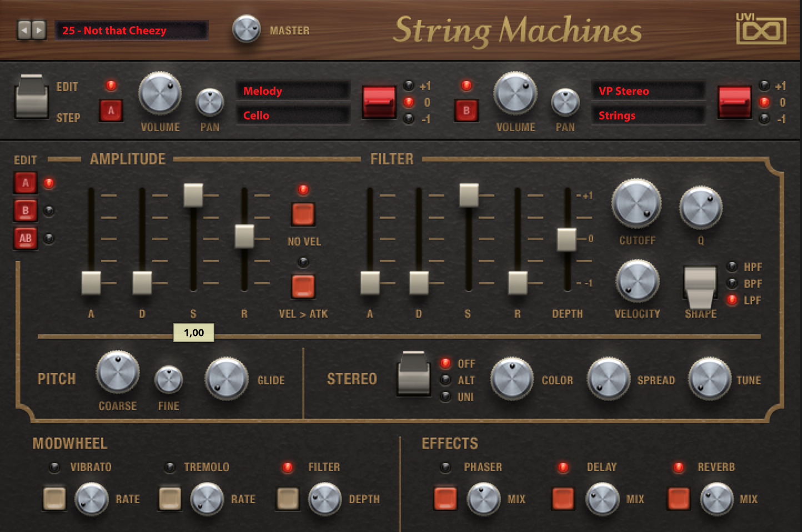Click filter DEPTH slider handle
802x532 pixels.
coord(567,239)
